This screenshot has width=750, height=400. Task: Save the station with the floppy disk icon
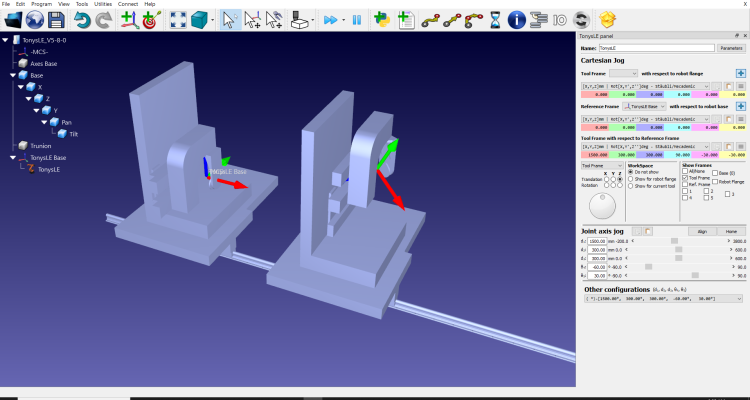[x=56, y=20]
